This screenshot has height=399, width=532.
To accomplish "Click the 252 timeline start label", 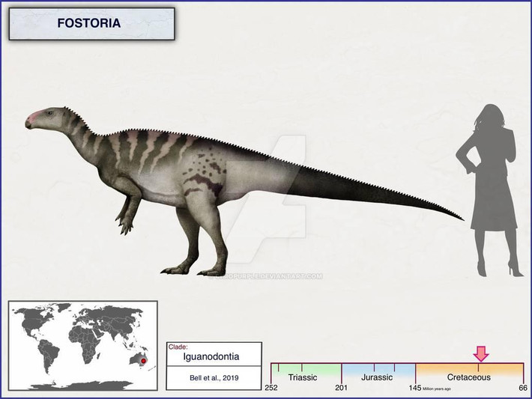I will (x=271, y=388).
